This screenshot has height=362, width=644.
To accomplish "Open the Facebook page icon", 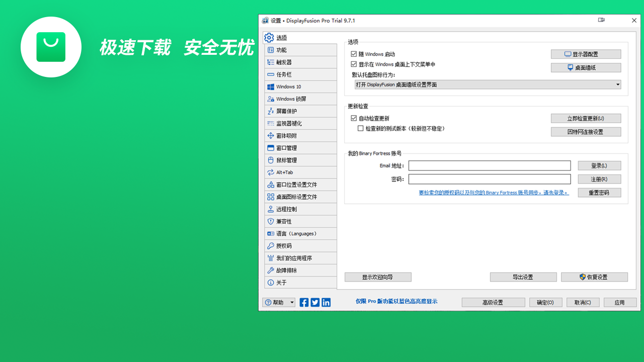I will pos(304,302).
